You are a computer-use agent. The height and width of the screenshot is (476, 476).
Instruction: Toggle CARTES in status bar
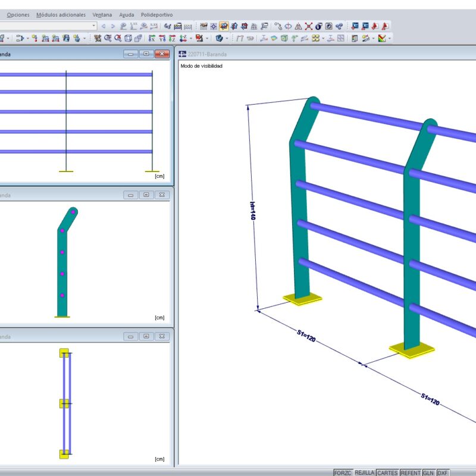tap(387, 472)
